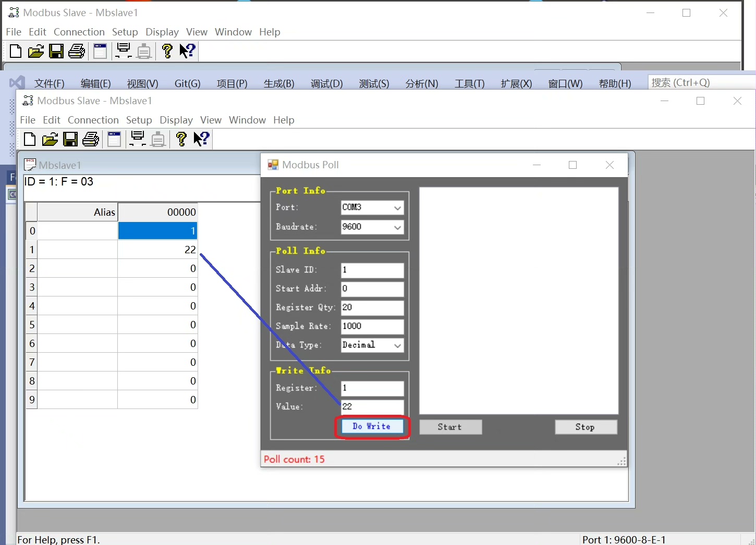The width and height of the screenshot is (756, 545).
Task: Click Save icon in background Modbus Slave window
Action: point(56,51)
